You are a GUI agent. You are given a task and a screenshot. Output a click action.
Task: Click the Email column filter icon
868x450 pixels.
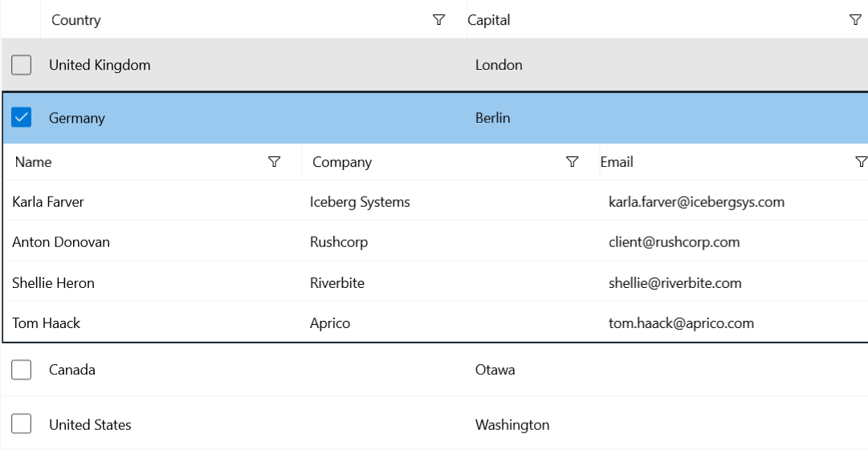point(861,162)
